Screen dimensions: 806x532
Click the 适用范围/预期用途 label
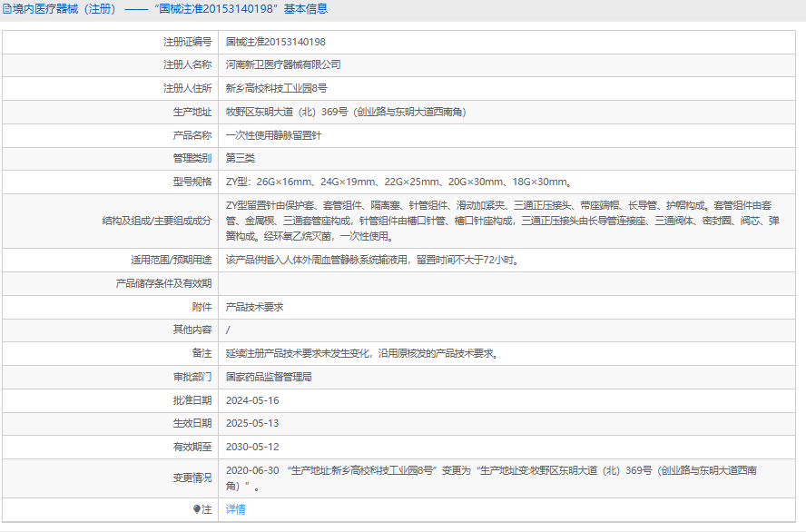click(x=172, y=260)
